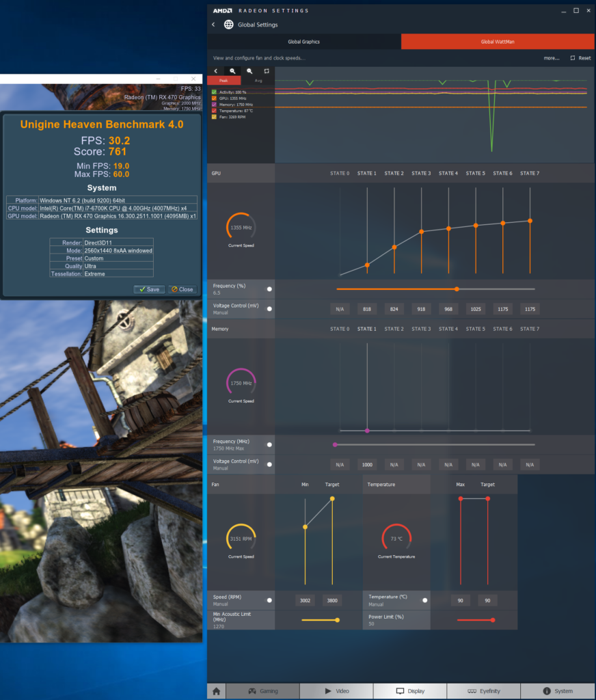Click the Global Settings globe icon
Viewport: 596px width, 700px height.
pos(228,25)
